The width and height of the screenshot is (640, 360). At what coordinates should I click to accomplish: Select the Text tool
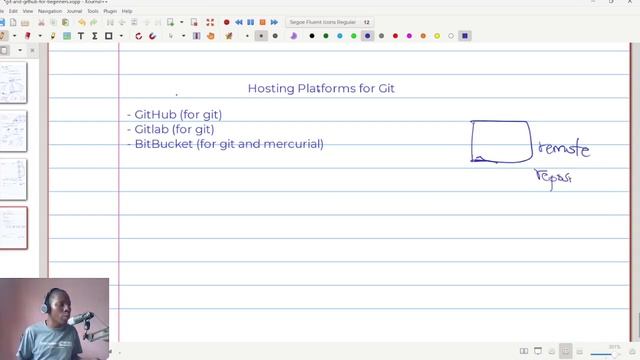point(81,36)
